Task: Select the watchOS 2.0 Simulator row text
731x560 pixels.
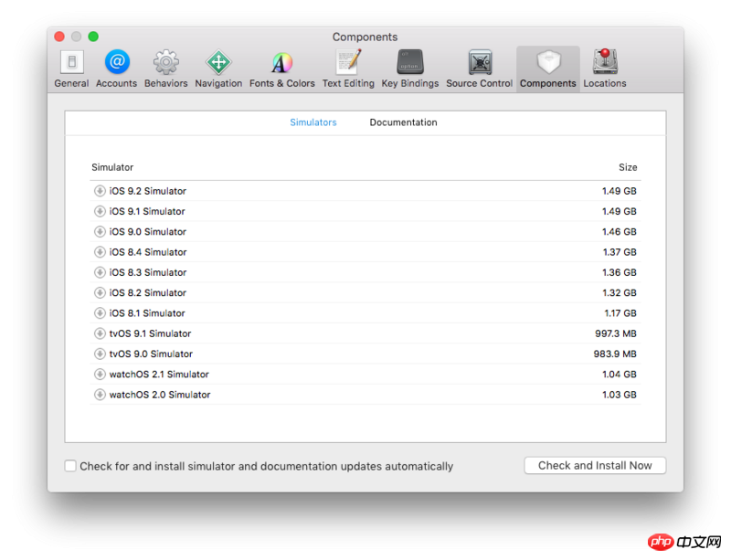Action: tap(160, 395)
